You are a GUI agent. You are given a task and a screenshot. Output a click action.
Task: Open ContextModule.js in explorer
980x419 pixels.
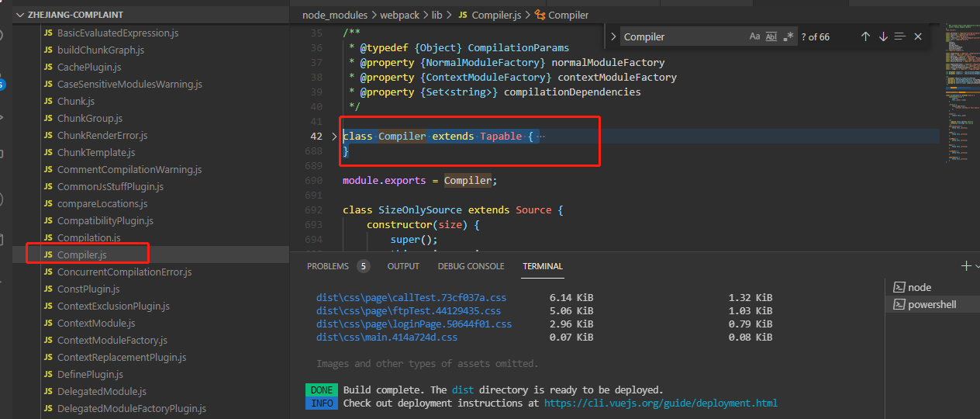[x=96, y=324]
